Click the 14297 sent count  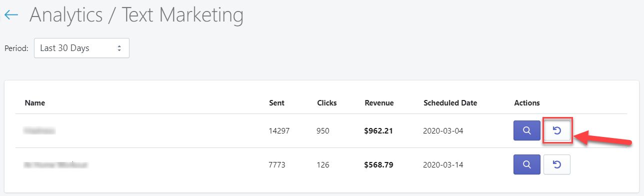tap(279, 131)
